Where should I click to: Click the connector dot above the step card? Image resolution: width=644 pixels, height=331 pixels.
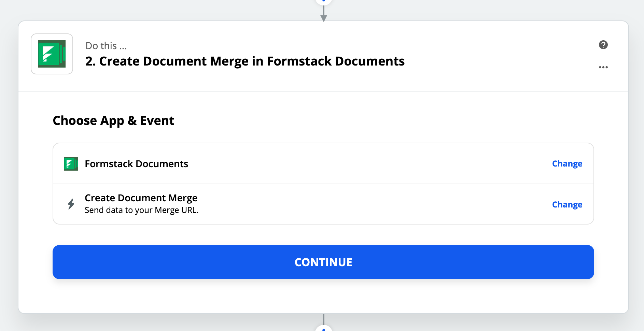tap(323, 2)
